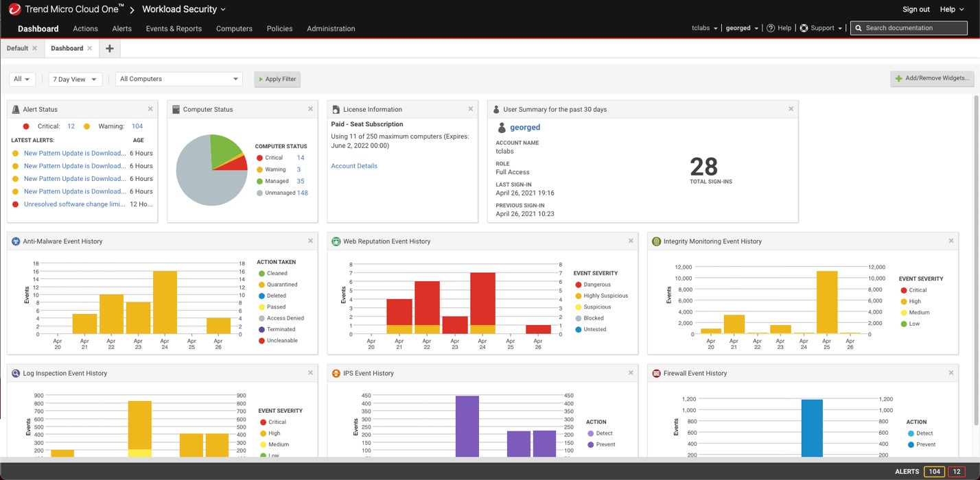This screenshot has height=480, width=980.
Task: Open the 7 Day View dropdown
Action: click(75, 79)
